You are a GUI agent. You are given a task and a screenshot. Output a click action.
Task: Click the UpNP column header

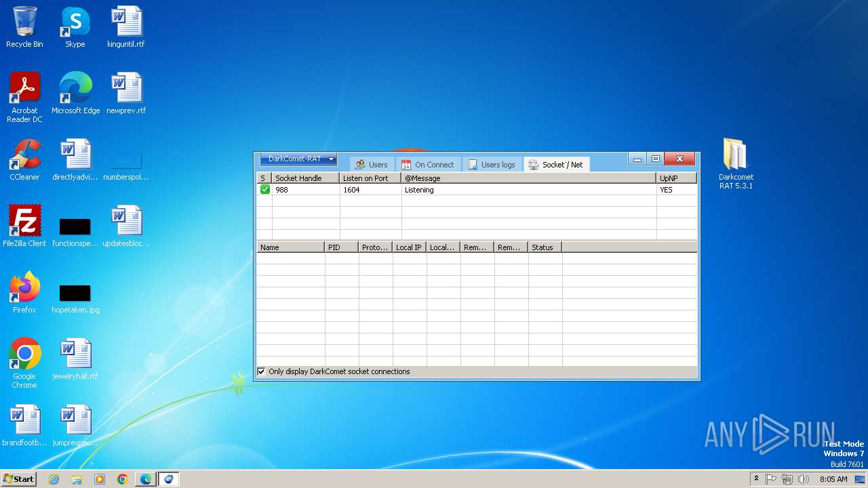pos(677,178)
